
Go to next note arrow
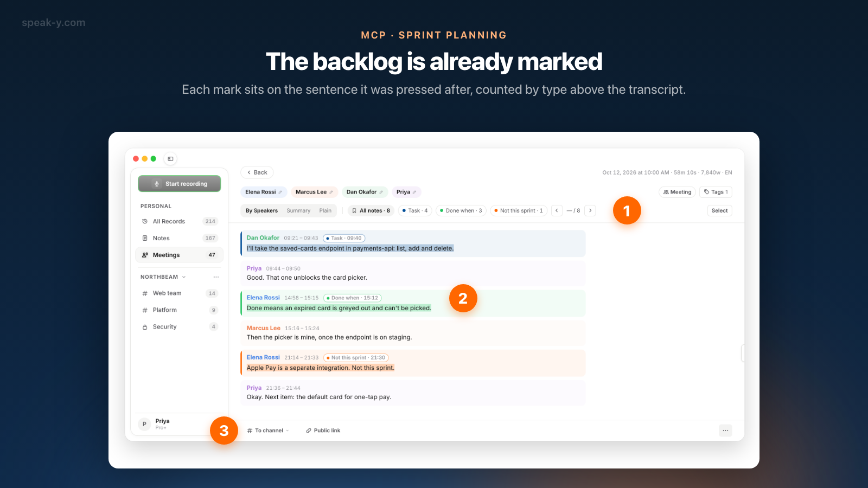tap(590, 211)
